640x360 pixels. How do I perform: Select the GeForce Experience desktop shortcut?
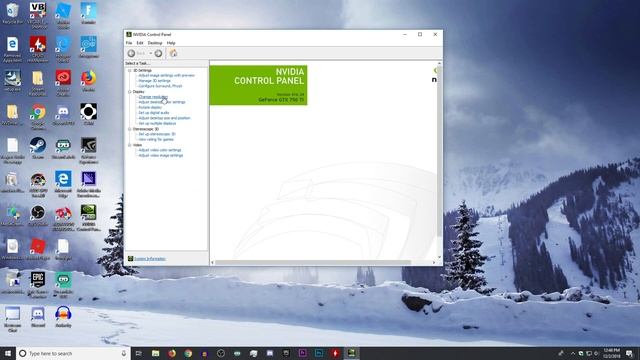(88, 150)
